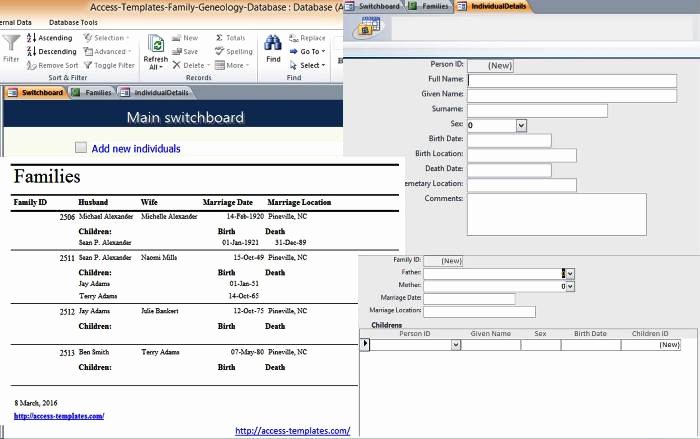Save the current record
Image resolution: width=700 pixels, height=439 pixels.
pos(185,51)
